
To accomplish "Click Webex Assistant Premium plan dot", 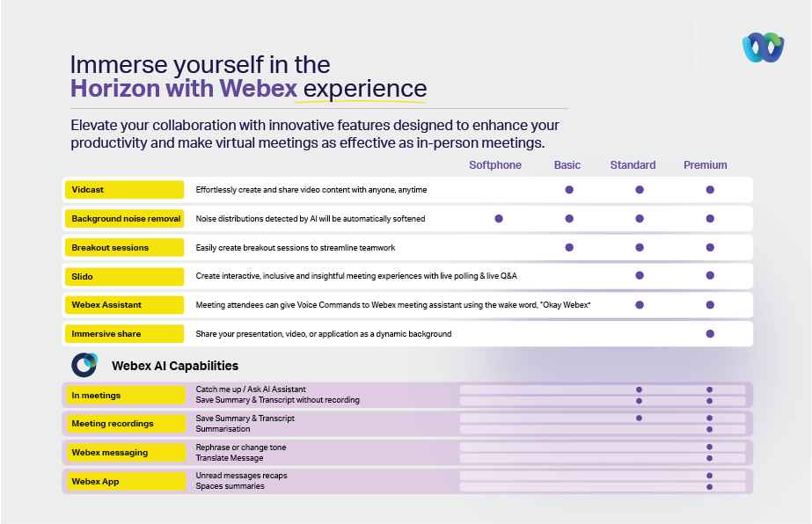I will (x=710, y=305).
